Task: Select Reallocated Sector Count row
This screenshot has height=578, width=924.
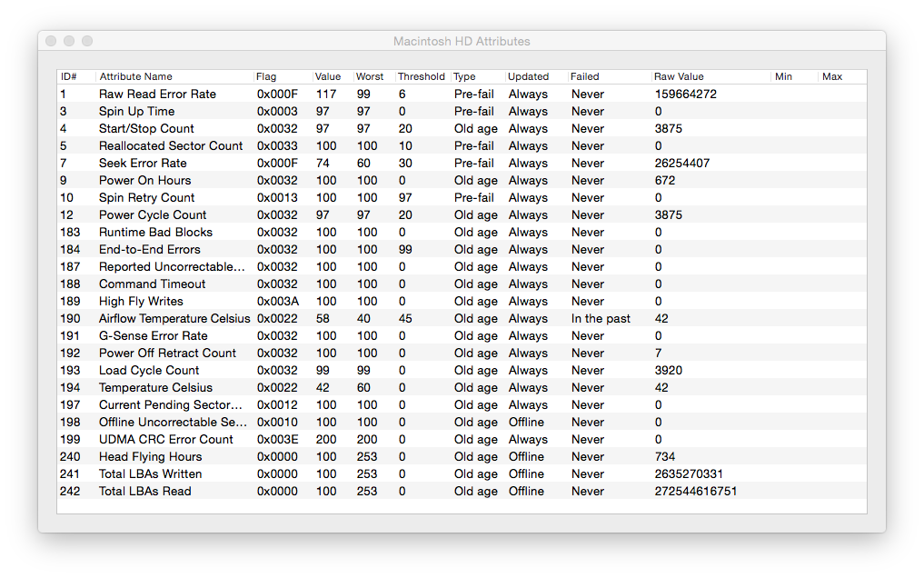Action: click(462, 145)
